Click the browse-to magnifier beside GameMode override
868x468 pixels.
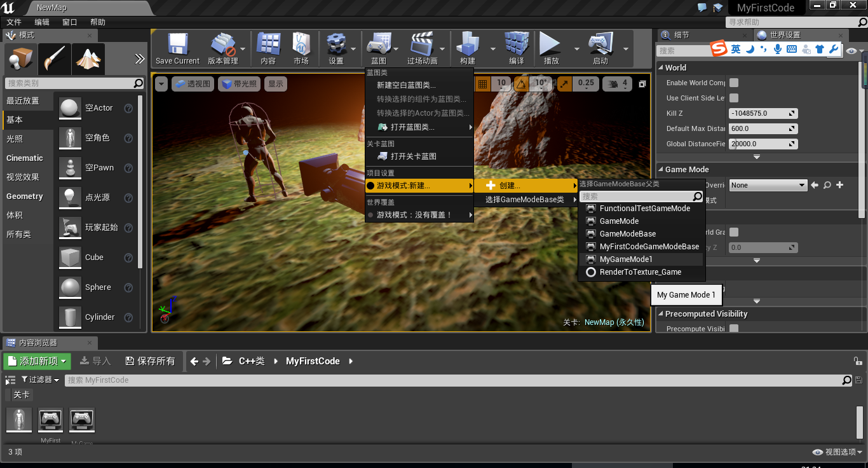pyautogui.click(x=827, y=185)
